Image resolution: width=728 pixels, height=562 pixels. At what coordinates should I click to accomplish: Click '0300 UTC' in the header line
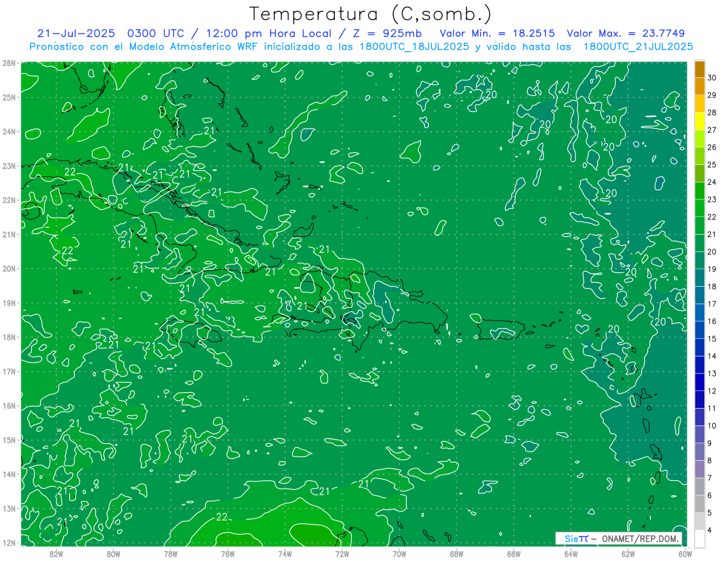click(x=156, y=33)
